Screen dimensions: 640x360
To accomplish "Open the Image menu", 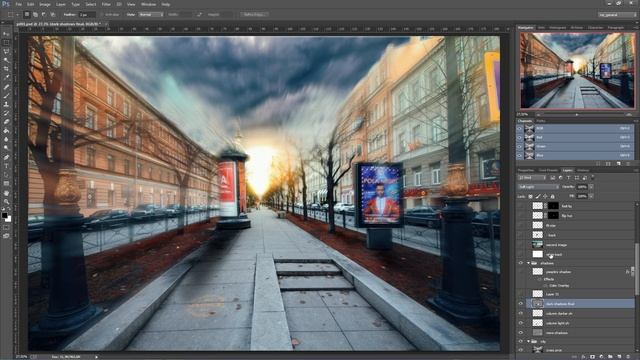I will pos(45,4).
